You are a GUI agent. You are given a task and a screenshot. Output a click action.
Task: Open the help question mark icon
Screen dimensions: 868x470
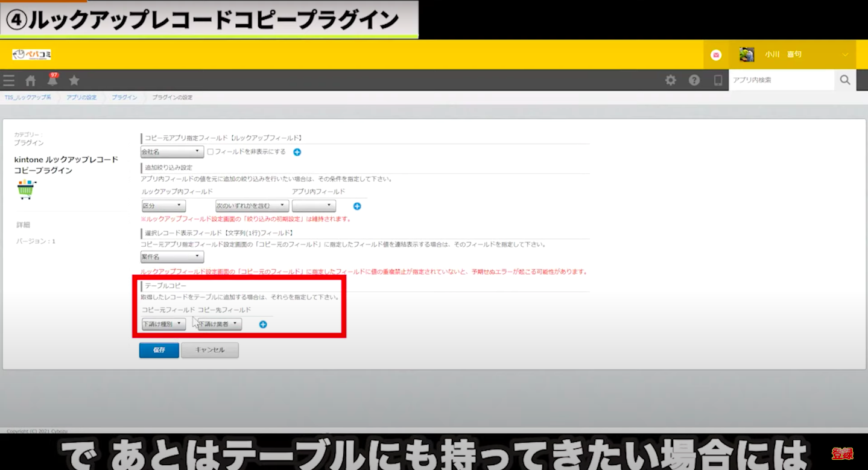[694, 80]
